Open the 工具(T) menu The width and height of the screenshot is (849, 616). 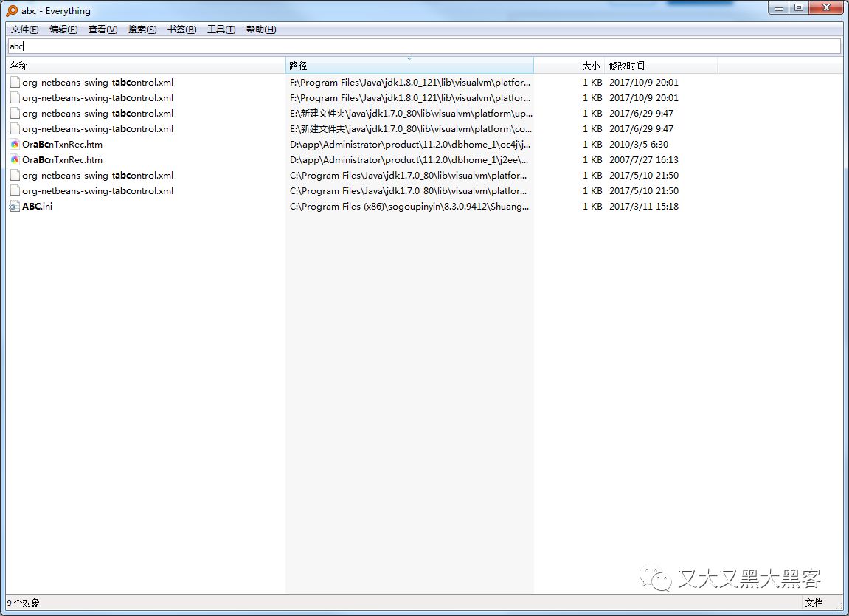tap(221, 30)
